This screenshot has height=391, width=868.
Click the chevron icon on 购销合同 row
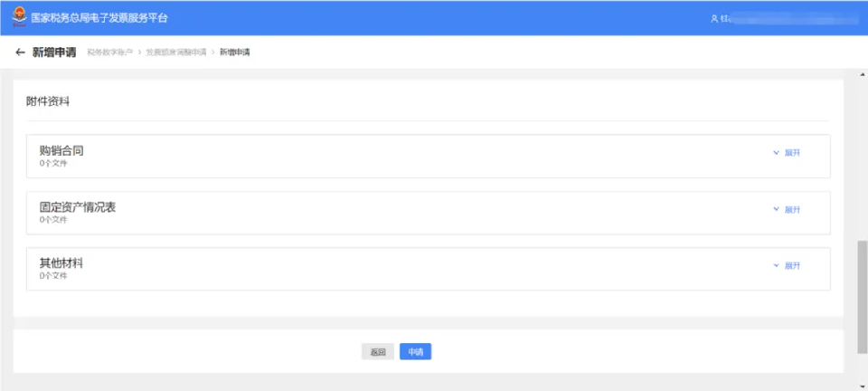point(776,153)
